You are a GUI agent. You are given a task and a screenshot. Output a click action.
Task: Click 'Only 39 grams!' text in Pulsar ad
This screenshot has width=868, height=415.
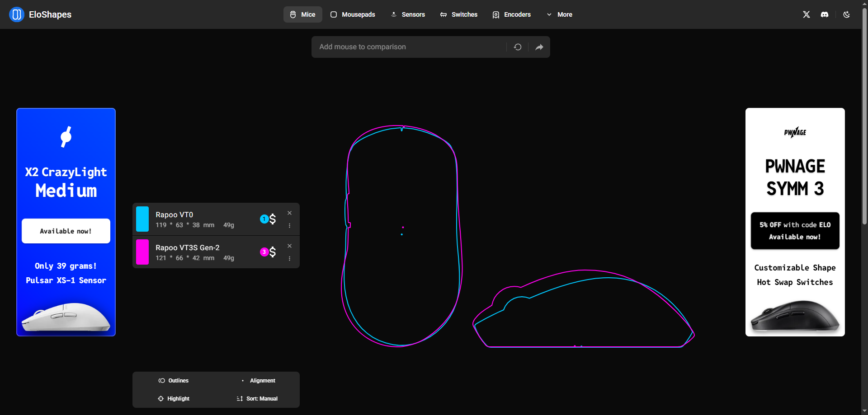pos(66,266)
